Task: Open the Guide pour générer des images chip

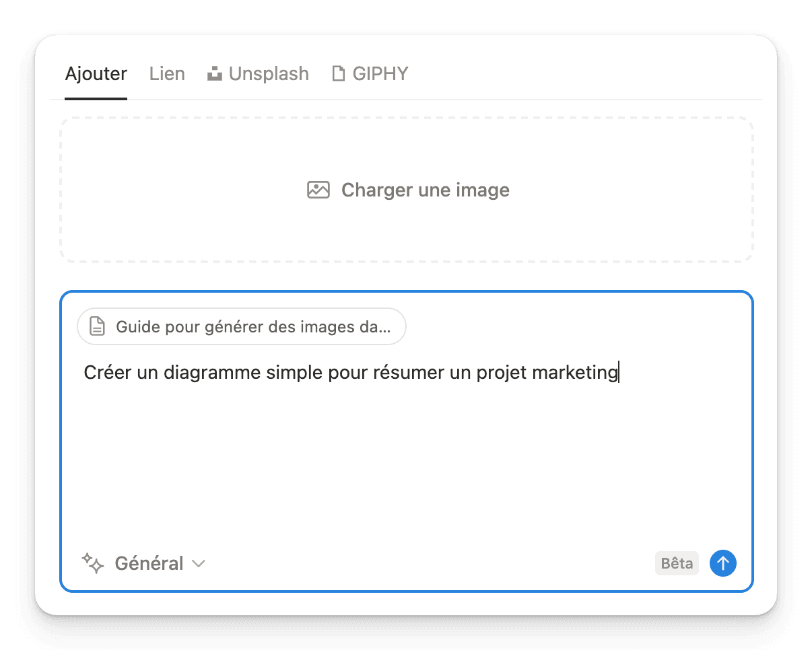Action: (x=242, y=326)
